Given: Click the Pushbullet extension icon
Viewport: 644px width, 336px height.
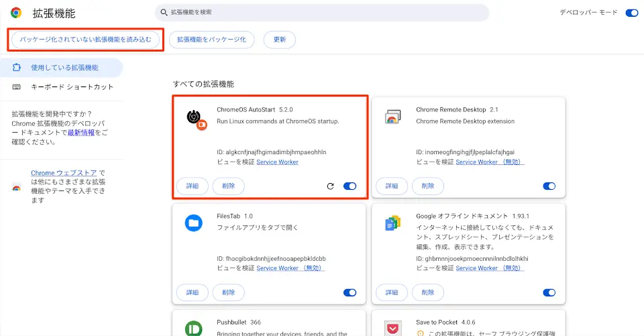Looking at the screenshot, I should (193, 328).
